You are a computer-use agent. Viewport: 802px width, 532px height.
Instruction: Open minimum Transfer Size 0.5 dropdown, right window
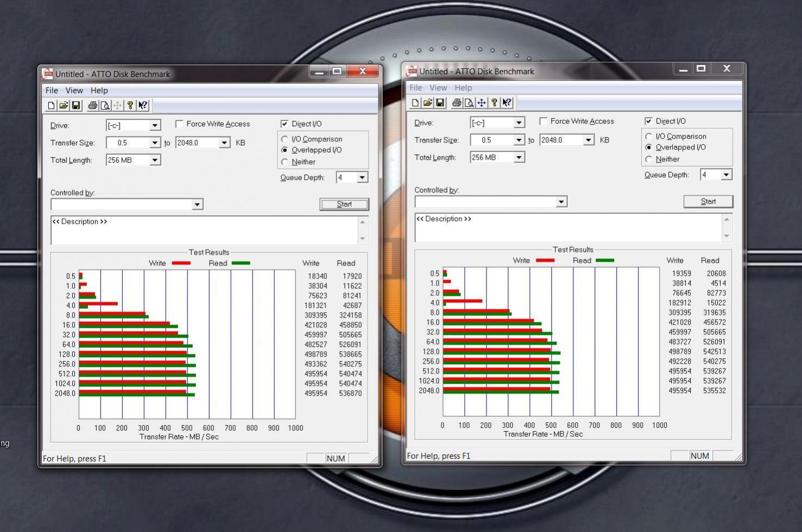519,140
